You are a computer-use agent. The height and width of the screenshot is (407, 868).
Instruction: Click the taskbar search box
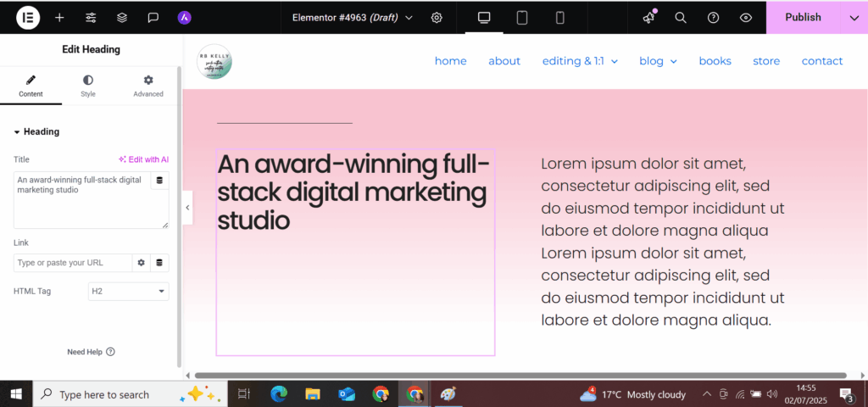pyautogui.click(x=130, y=394)
